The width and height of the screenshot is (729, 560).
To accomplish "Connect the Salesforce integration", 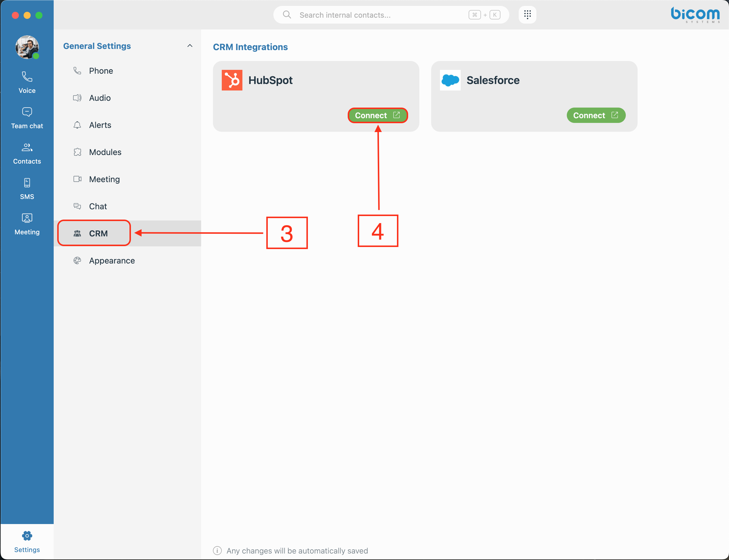I will click(596, 115).
